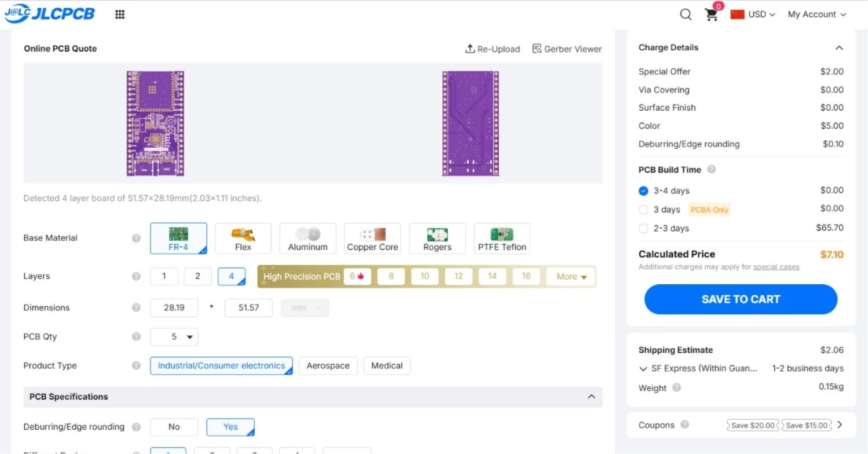Select Medical product type
The height and width of the screenshot is (454, 868).
click(387, 366)
